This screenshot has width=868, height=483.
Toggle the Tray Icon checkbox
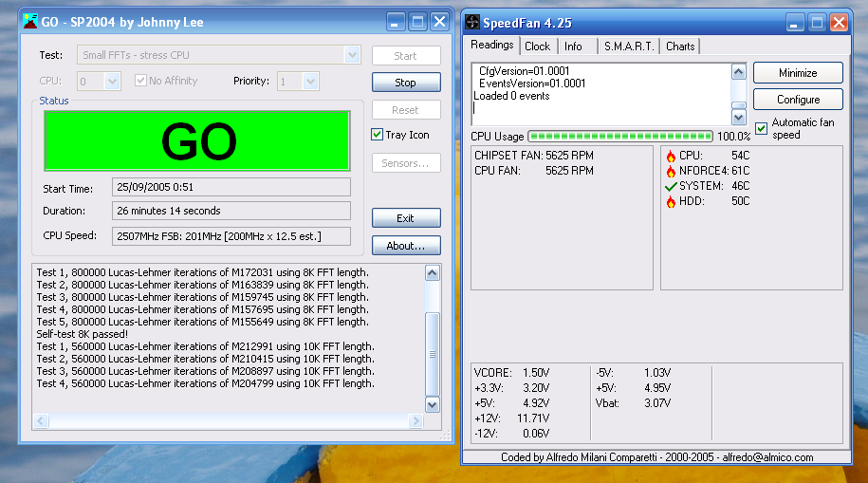(378, 135)
